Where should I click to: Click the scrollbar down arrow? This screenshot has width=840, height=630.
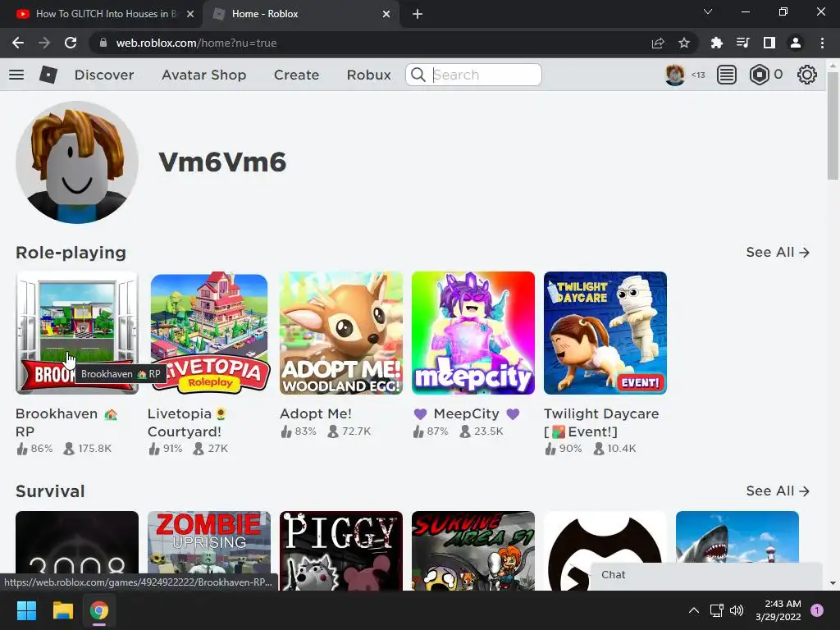point(833,583)
